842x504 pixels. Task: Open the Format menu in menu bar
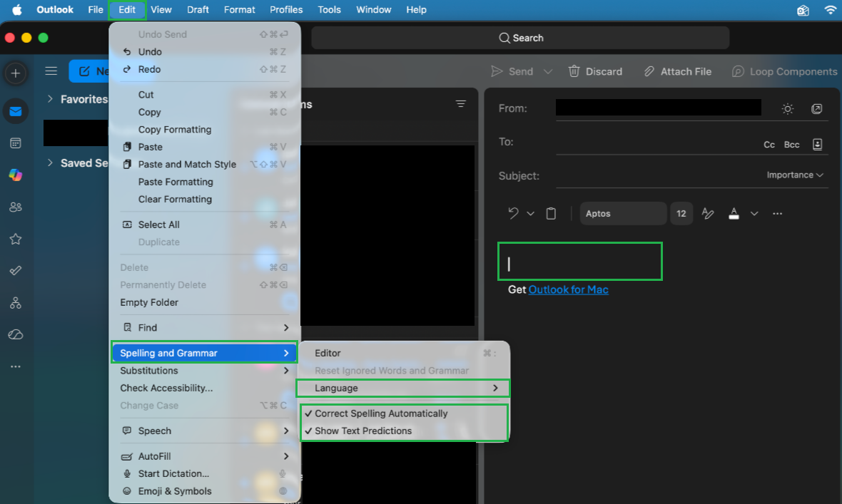(240, 10)
